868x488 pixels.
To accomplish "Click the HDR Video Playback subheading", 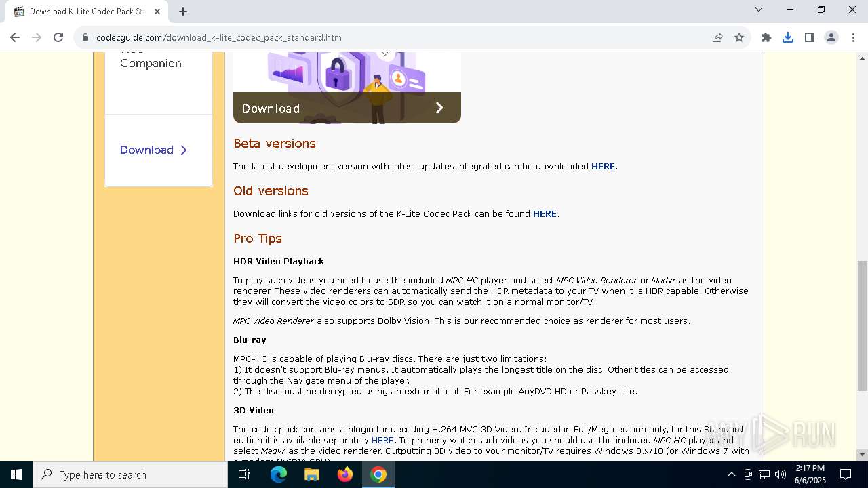I will 279,261.
